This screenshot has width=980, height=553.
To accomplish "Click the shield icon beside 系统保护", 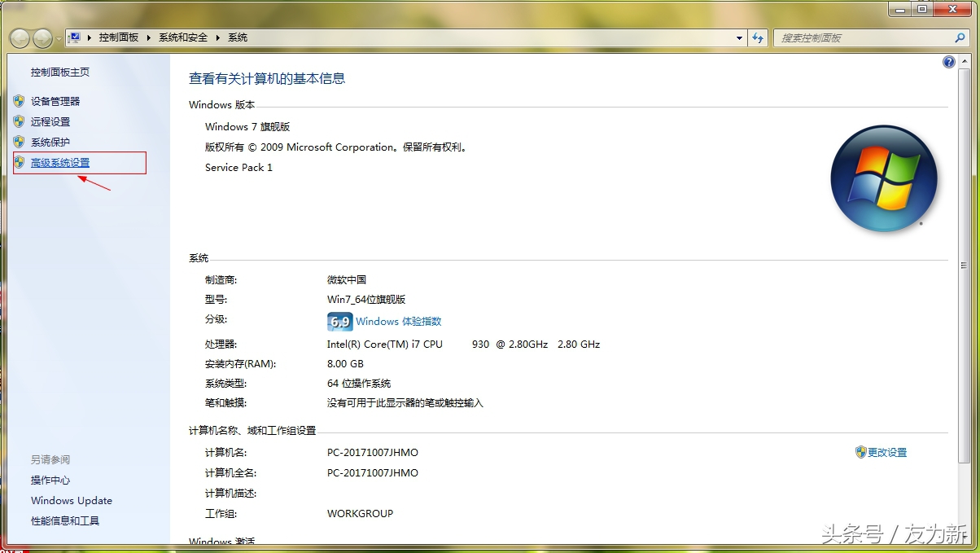I will (20, 142).
